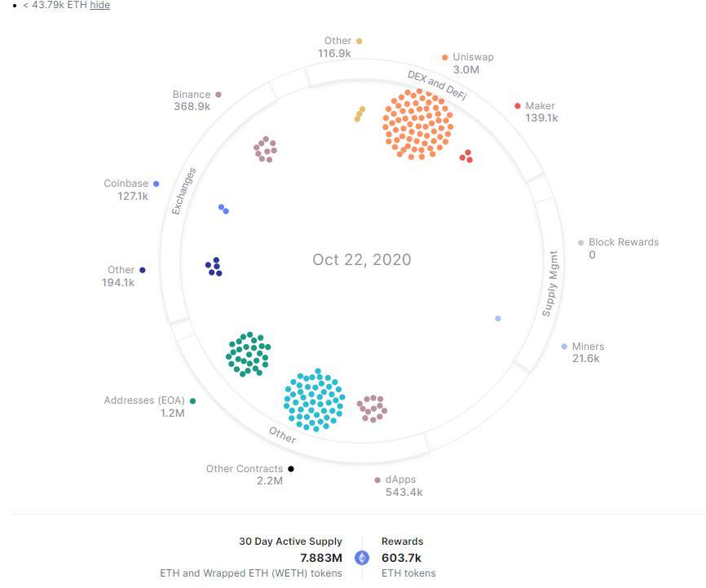This screenshot has width=706, height=588.
Task: Click the blue Coinbase legend dot
Action: (157, 183)
